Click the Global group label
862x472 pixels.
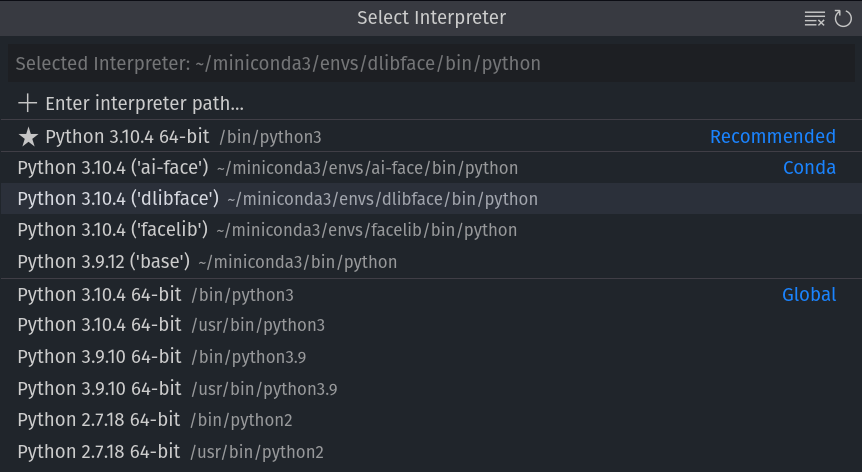pos(808,295)
